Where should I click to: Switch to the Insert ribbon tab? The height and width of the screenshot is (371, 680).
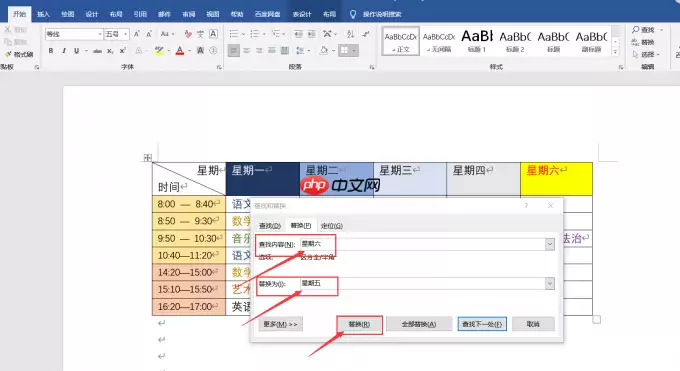[x=43, y=14]
